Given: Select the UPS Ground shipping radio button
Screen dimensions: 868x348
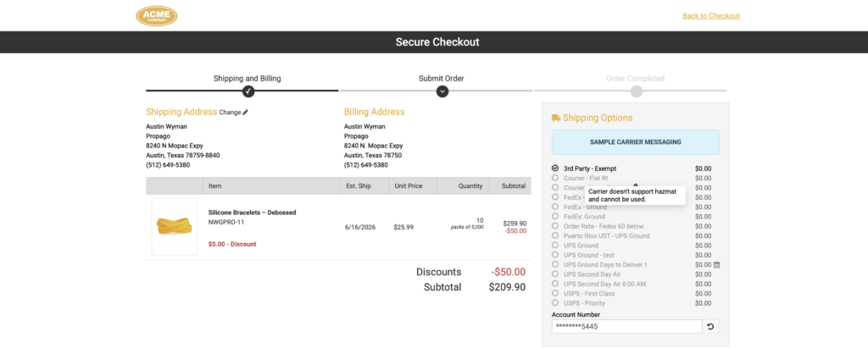Looking at the screenshot, I should click(555, 245).
